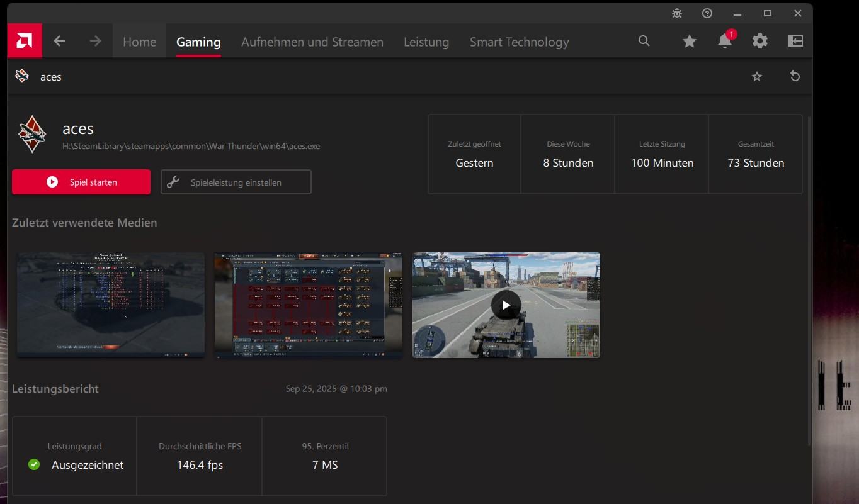Switch to the Home tab

click(x=139, y=42)
